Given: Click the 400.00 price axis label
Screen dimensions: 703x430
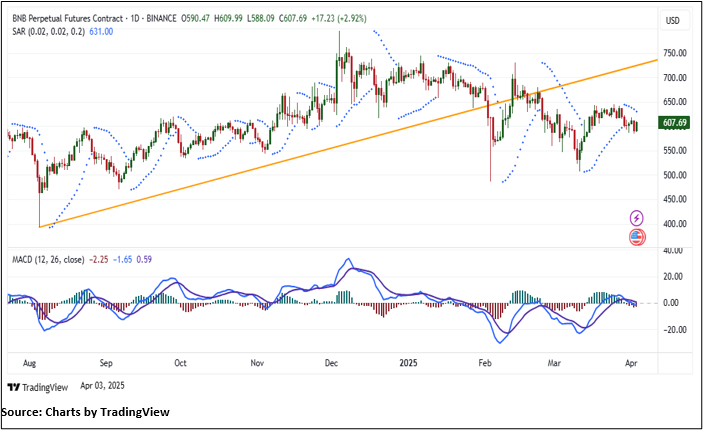Looking at the screenshot, I should (x=675, y=224).
